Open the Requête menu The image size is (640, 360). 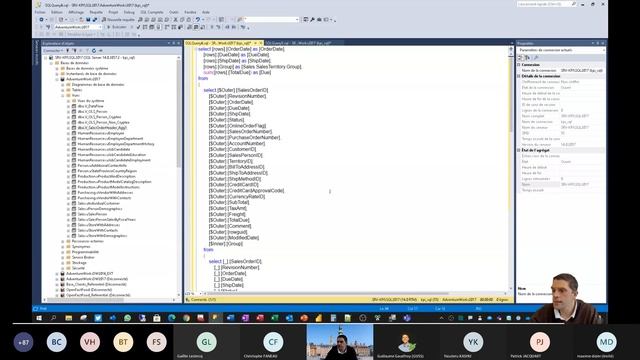[x=96, y=12]
